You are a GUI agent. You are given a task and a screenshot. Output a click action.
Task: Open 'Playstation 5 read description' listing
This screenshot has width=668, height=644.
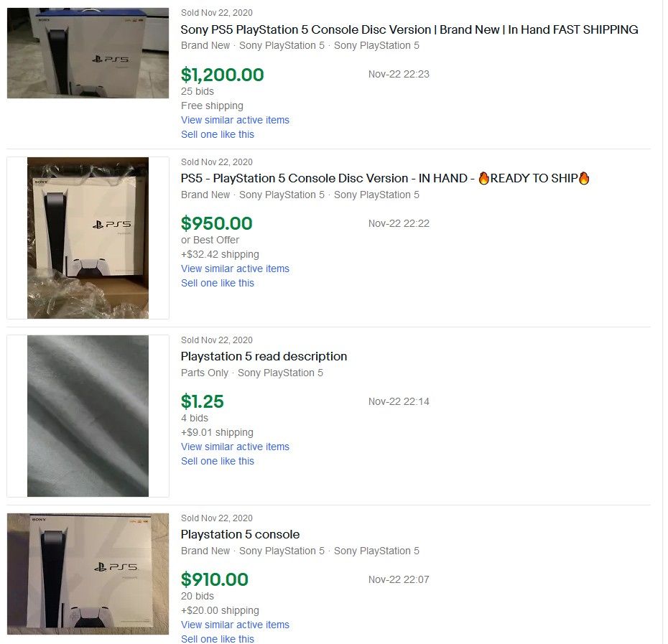pyautogui.click(x=264, y=356)
